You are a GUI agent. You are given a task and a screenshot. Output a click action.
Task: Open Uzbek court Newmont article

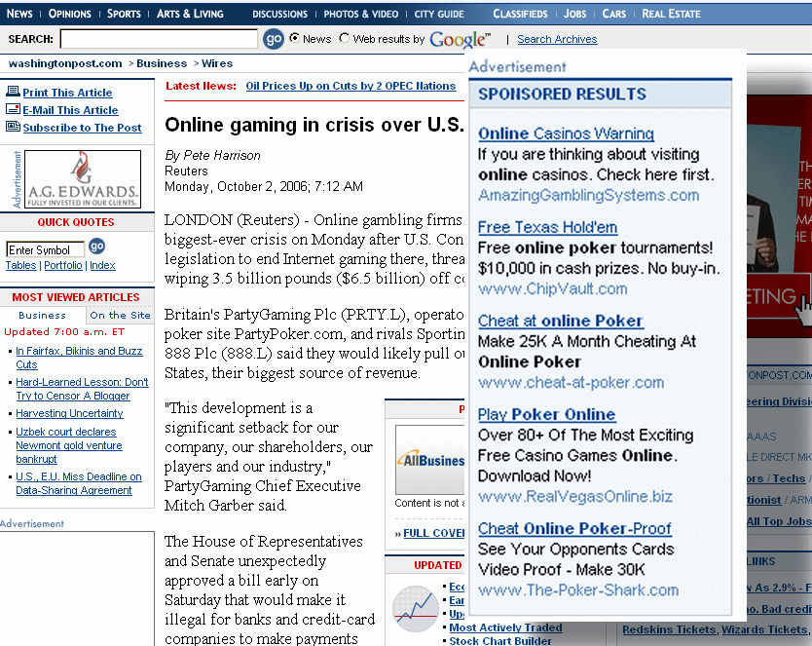coord(69,445)
